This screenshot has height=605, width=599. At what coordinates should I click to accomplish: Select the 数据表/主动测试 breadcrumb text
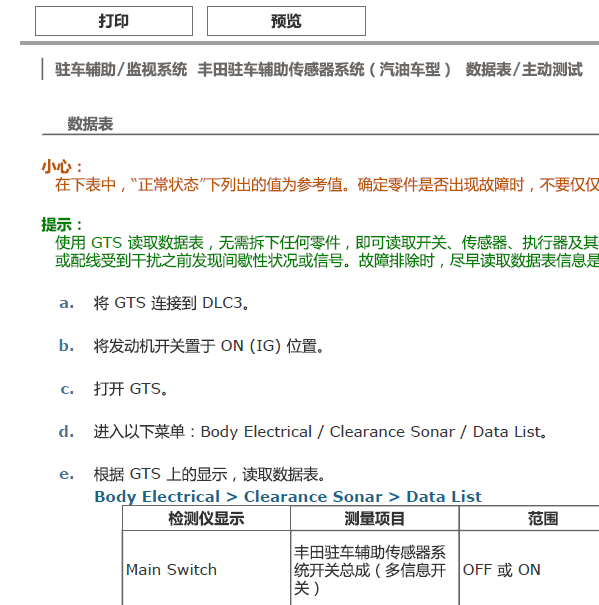(x=524, y=70)
